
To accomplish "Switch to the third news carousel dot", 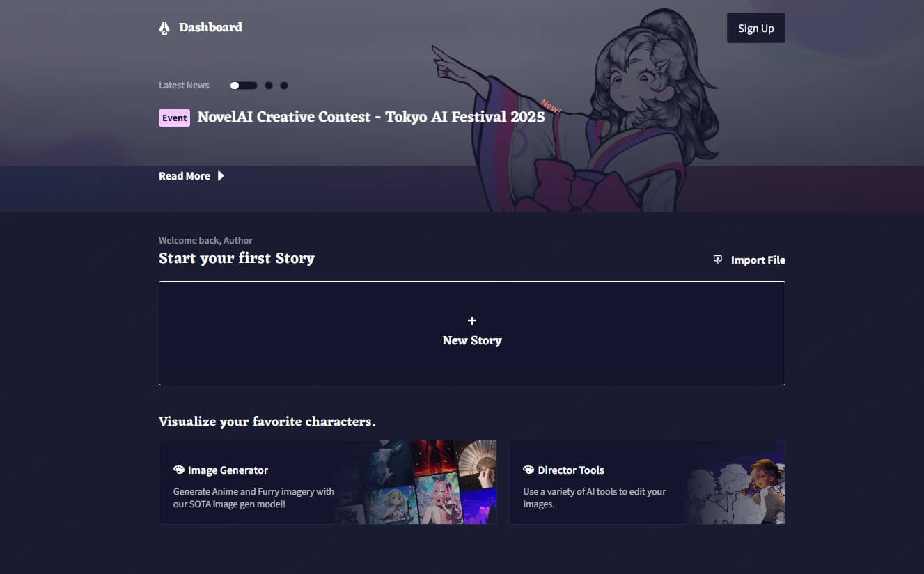I will (x=284, y=86).
